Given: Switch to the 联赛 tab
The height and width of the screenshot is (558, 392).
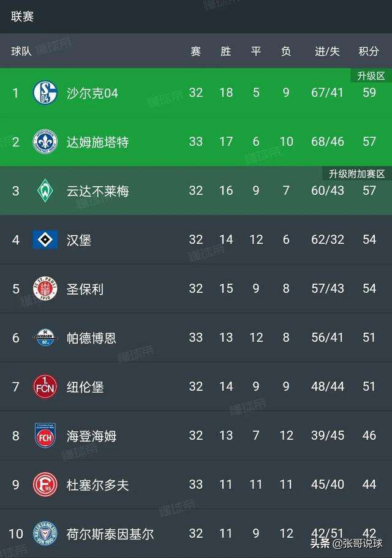Looking at the screenshot, I should (22, 17).
